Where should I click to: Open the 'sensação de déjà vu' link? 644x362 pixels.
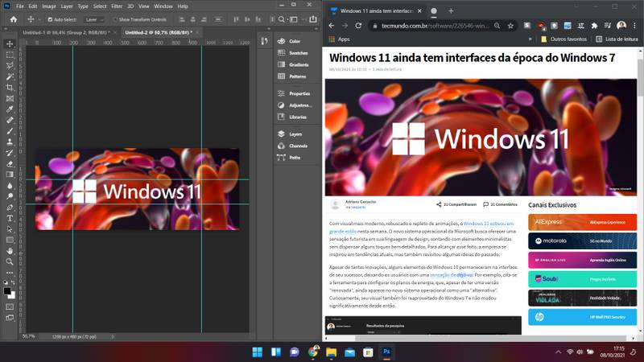[x=452, y=275]
